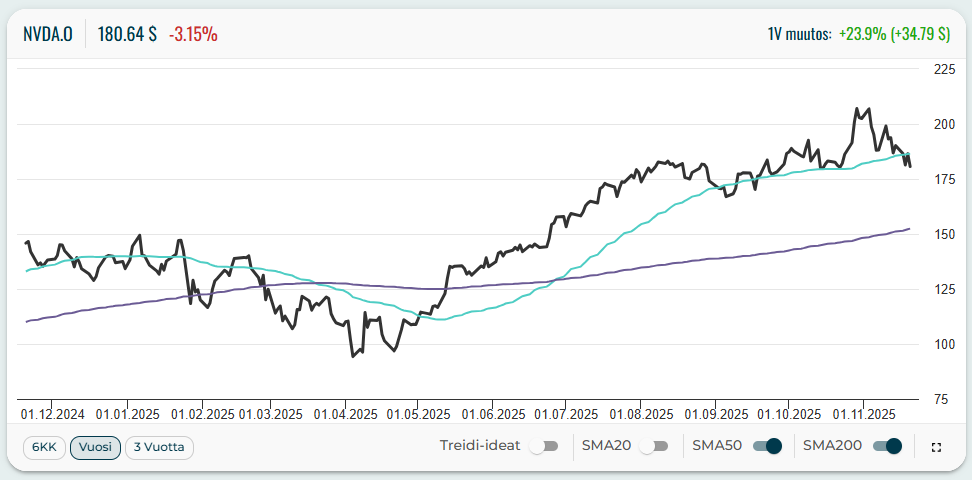Click the NVDA.O ticker symbol
This screenshot has height=480, width=972.
48,33
